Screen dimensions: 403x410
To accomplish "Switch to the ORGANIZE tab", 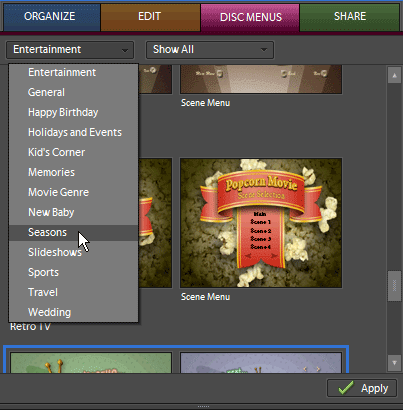I will 51,17.
